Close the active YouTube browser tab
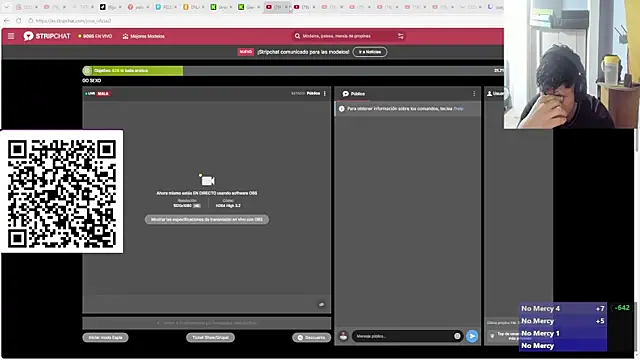 coord(286,7)
